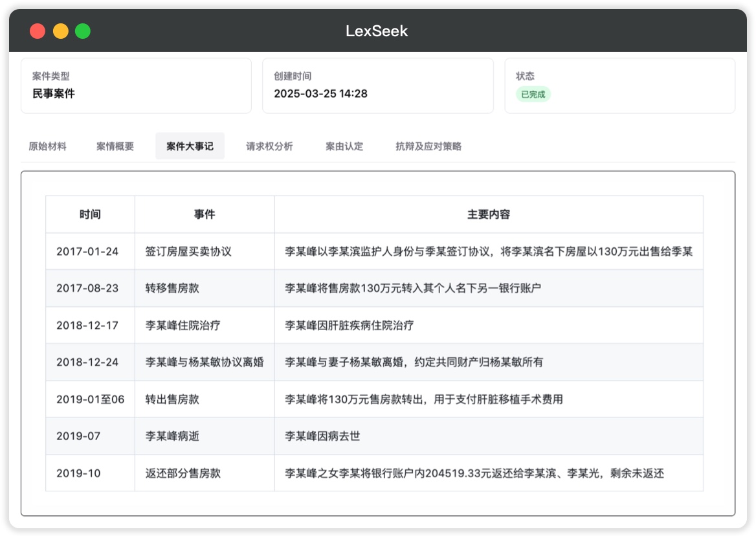Image resolution: width=756 pixels, height=536 pixels.
Task: Click the 主要内容 column header
Action: click(489, 214)
